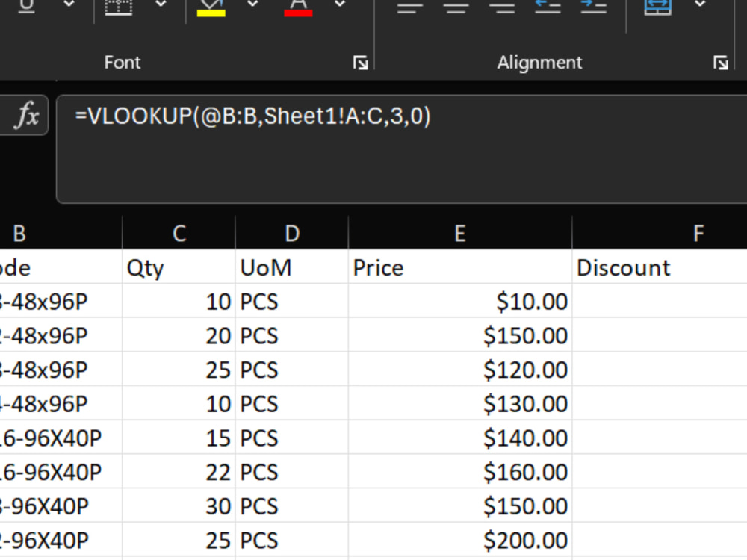Select quantity cell 30
The image size is (747, 560).
[x=179, y=505]
